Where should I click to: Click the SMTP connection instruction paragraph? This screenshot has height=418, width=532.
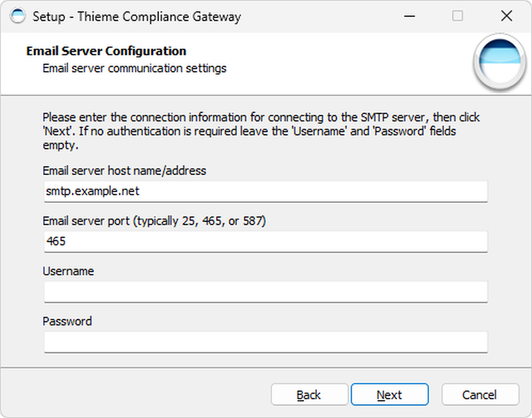point(260,131)
